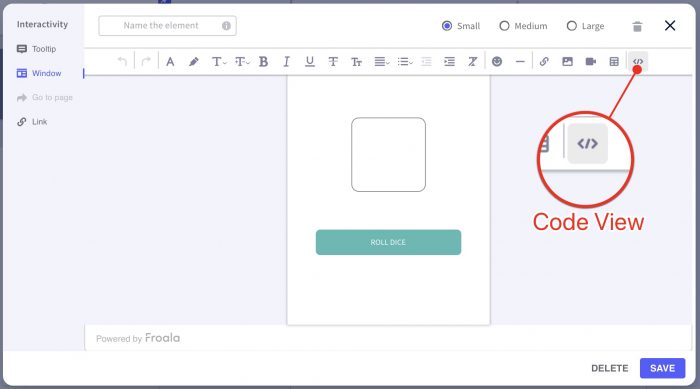Click the empty dice box
The image size is (700, 389).
click(388, 155)
